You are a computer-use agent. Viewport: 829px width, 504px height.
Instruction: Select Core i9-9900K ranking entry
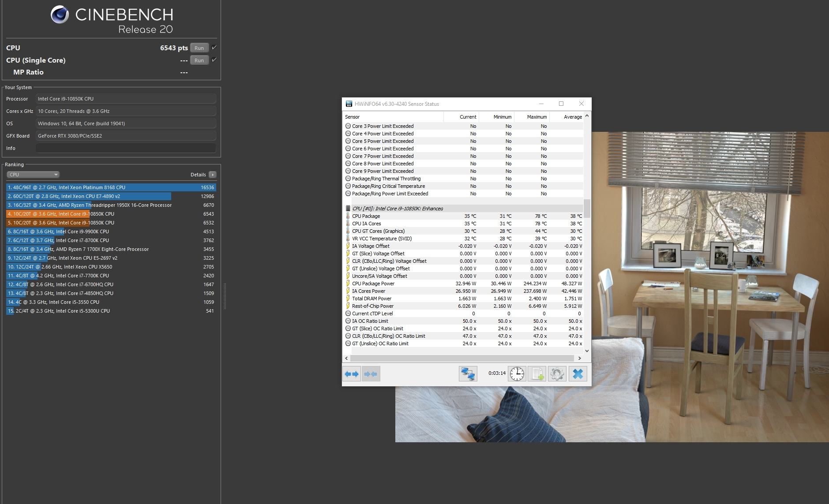(111, 231)
